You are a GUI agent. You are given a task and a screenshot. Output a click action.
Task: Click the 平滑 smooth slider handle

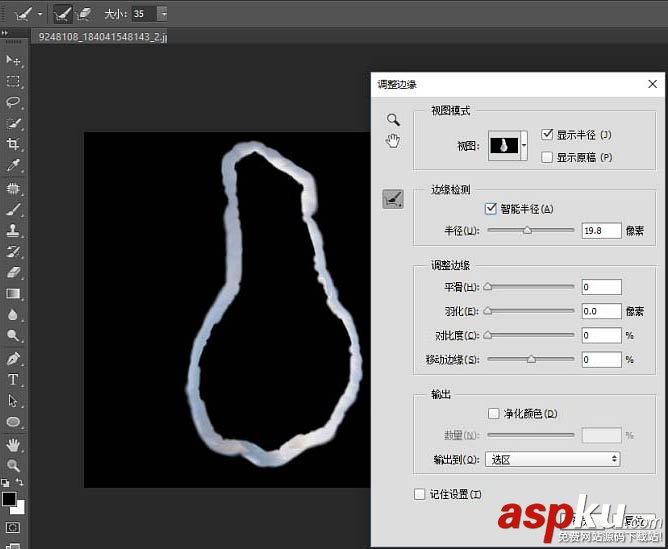(488, 287)
